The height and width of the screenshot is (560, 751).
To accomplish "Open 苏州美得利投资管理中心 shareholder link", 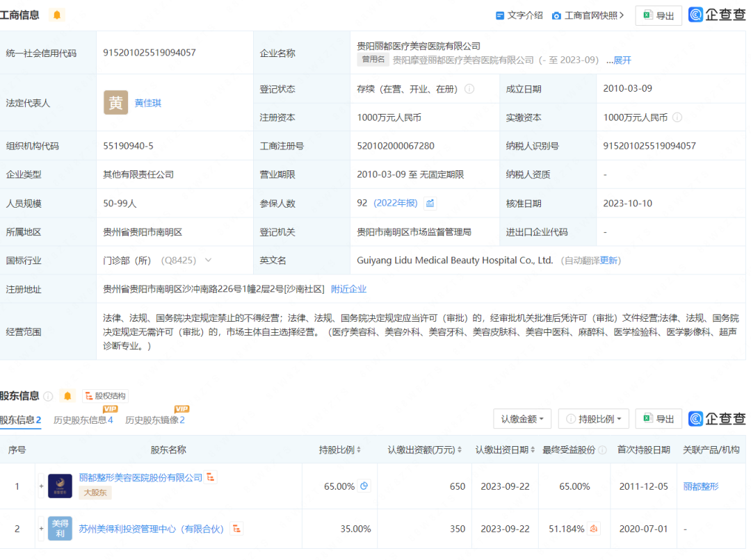I will click(152, 529).
